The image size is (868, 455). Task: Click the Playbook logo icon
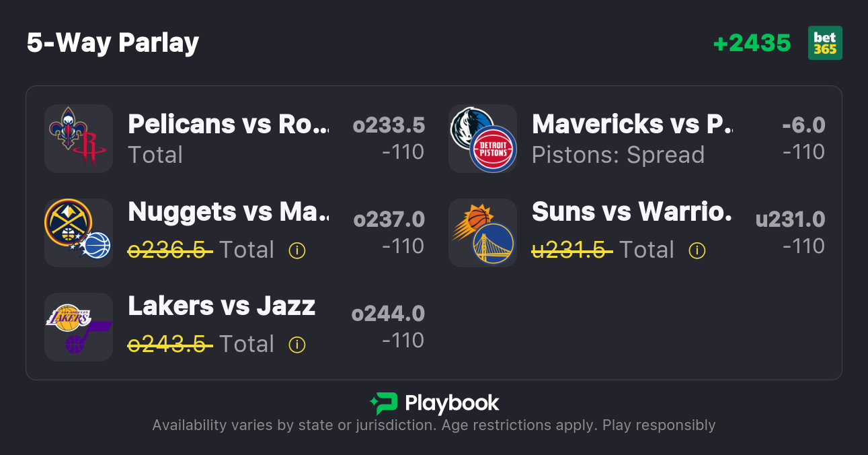point(383,404)
